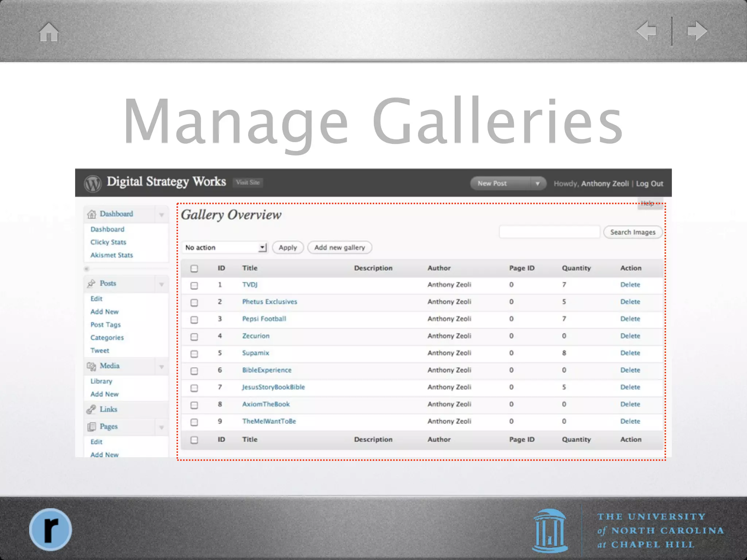Open the JesusStoryBookBible gallery link
747x560 pixels.
pos(273,387)
